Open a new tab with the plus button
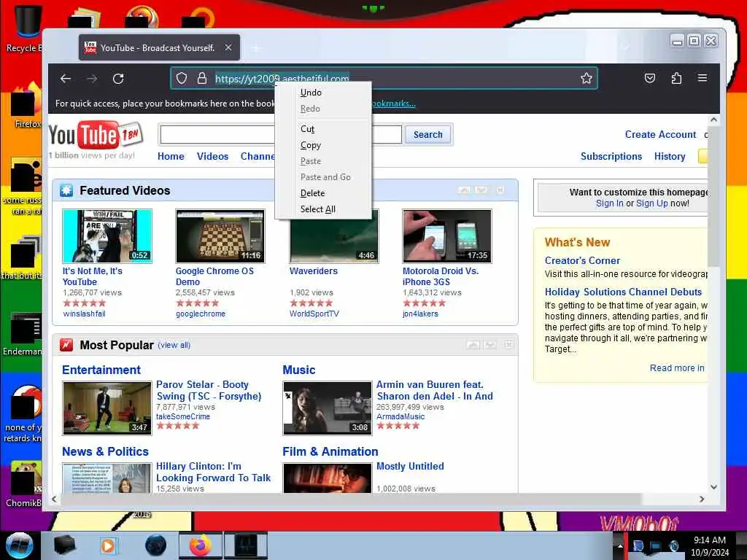 pos(256,48)
